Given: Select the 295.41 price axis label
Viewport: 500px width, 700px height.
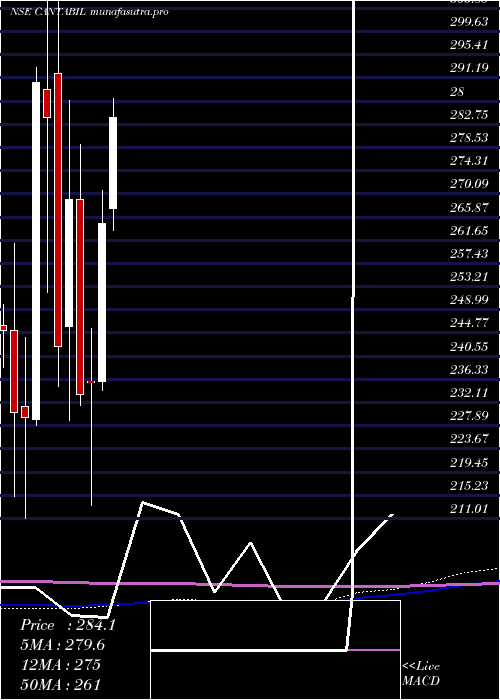Looking at the screenshot, I should tap(469, 45).
